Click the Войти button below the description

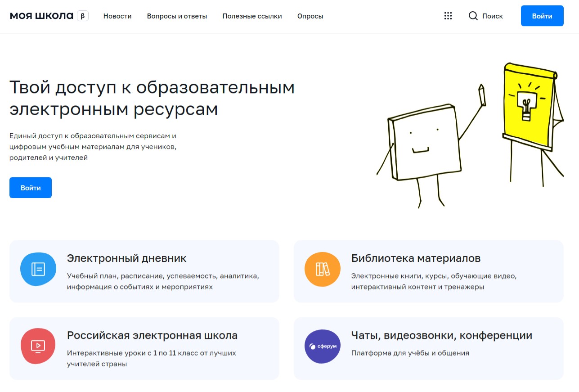click(31, 188)
